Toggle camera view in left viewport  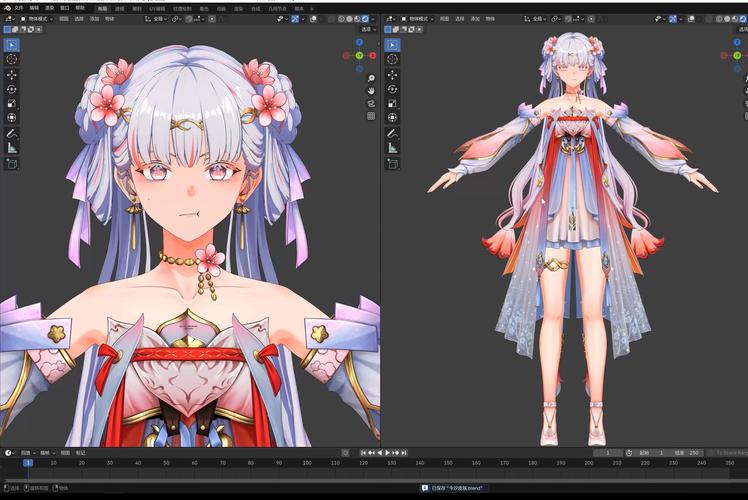coord(371,104)
